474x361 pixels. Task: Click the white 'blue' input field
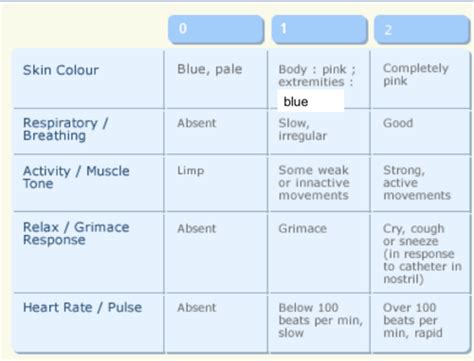[x=310, y=101]
